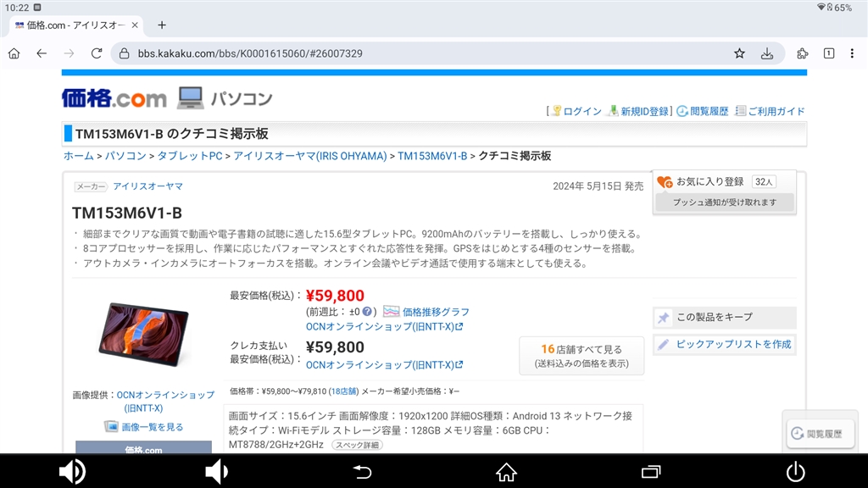Click the tablet product image
The width and height of the screenshot is (868, 488).
[x=143, y=334]
